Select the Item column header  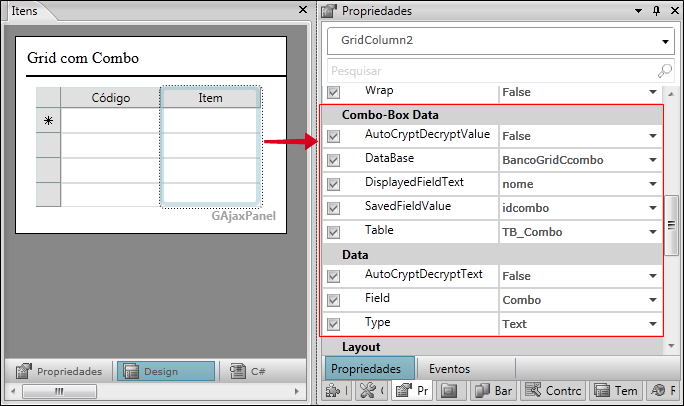210,98
